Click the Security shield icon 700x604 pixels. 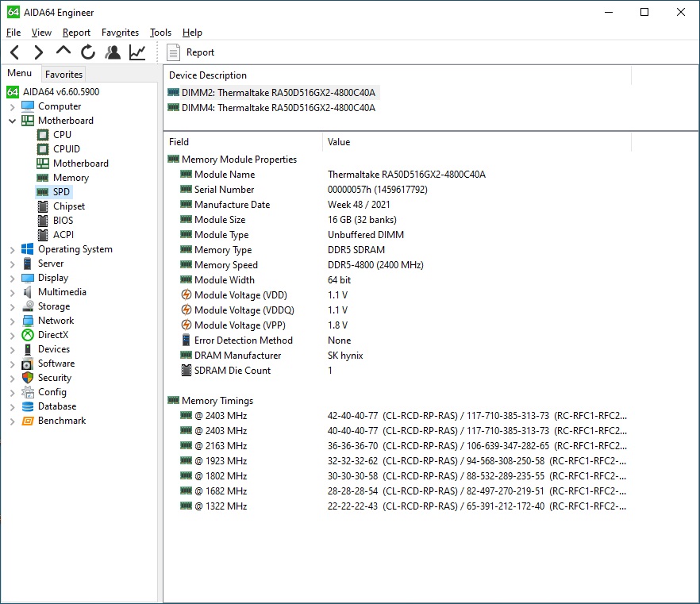(28, 378)
